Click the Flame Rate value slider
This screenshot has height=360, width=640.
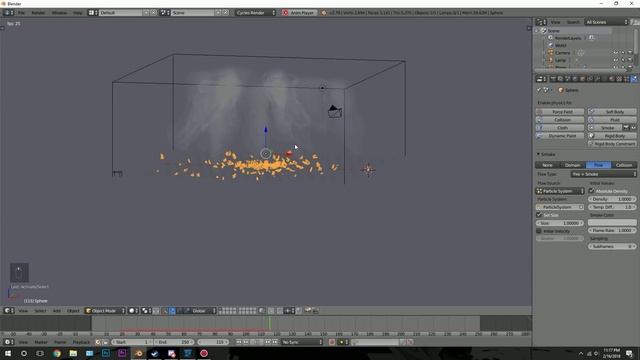(612, 231)
